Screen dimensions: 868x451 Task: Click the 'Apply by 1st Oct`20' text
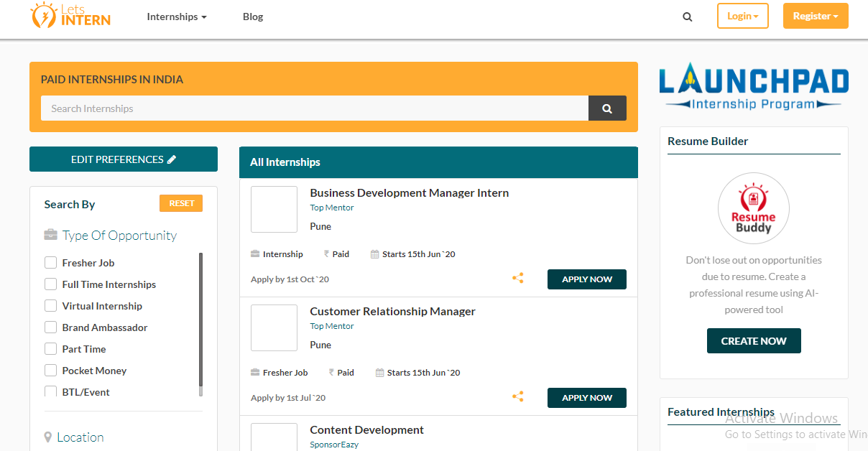pyautogui.click(x=290, y=279)
